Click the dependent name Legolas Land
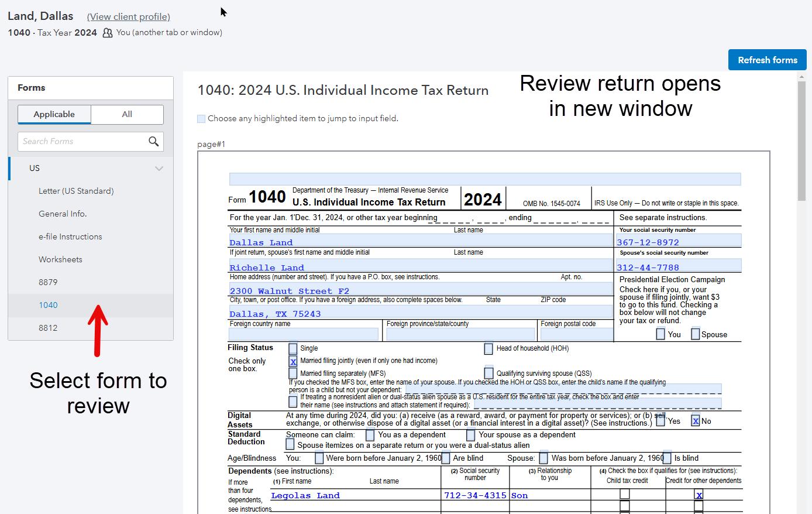 point(305,495)
